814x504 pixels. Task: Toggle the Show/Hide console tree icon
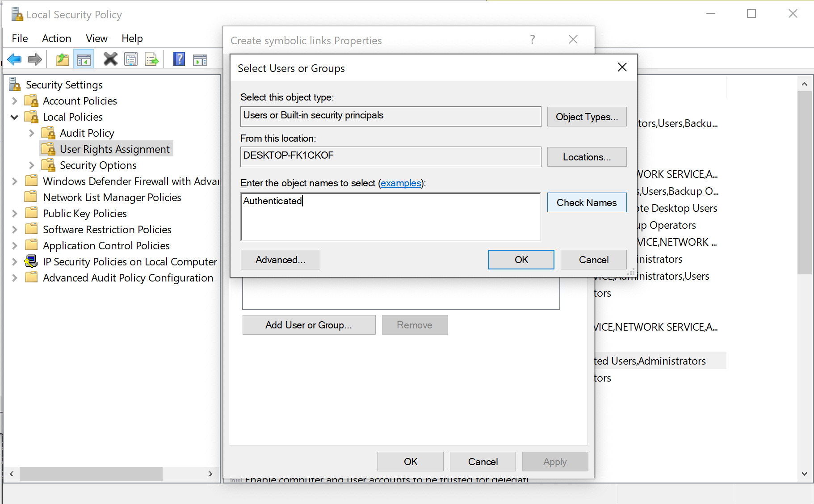pos(84,59)
